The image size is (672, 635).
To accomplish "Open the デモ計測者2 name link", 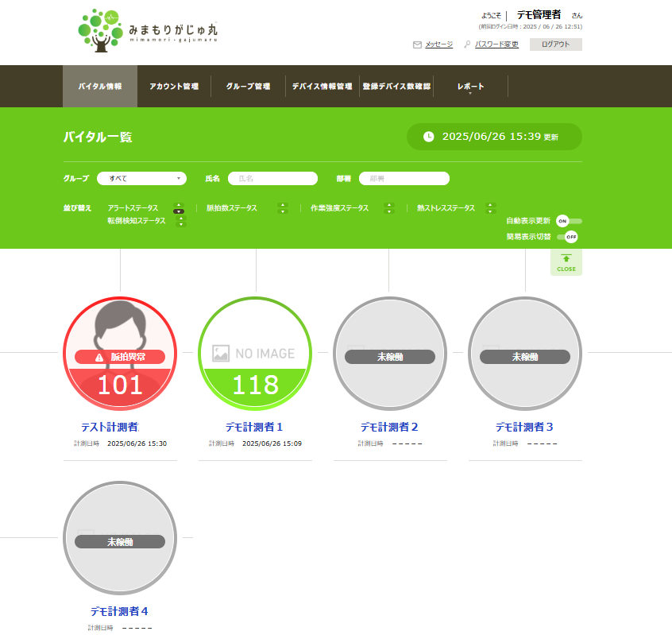I will coord(388,427).
